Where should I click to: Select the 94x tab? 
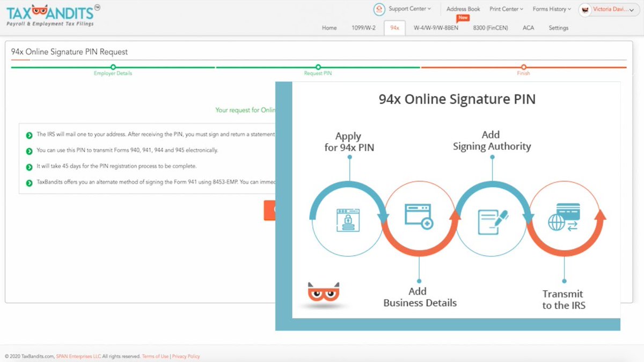click(x=394, y=28)
